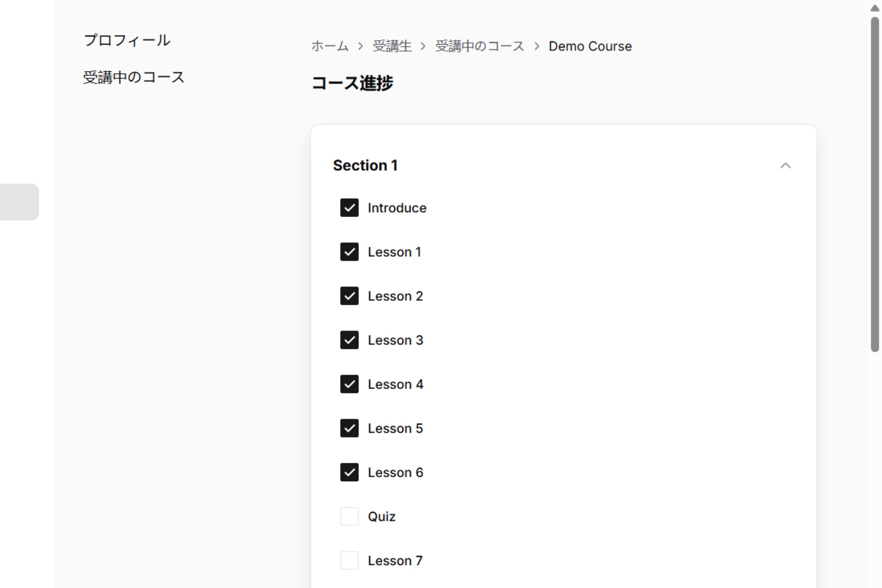Screen dimensions: 882x588
Task: Uncheck Lesson 1
Action: click(x=349, y=252)
